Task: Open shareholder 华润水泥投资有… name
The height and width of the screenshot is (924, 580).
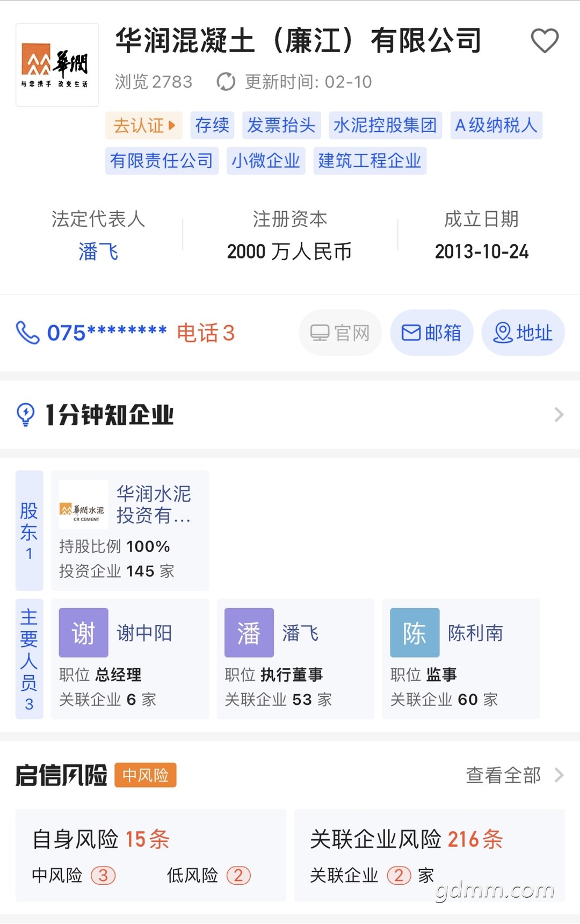Action: pyautogui.click(x=154, y=504)
